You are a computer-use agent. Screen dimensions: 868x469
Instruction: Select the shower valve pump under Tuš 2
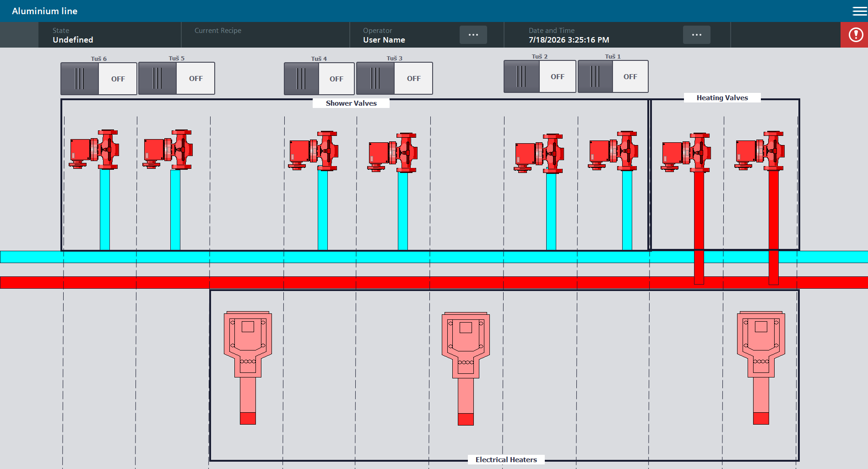tap(539, 153)
